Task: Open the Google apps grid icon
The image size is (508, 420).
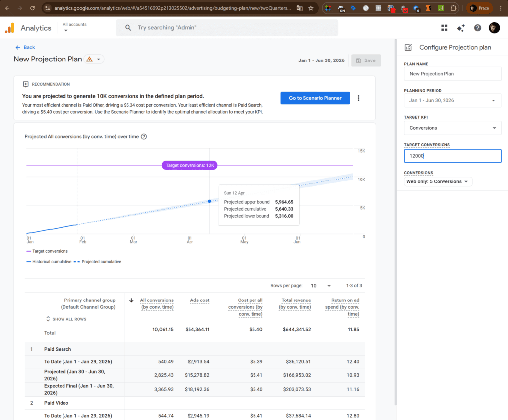Action: (x=444, y=28)
